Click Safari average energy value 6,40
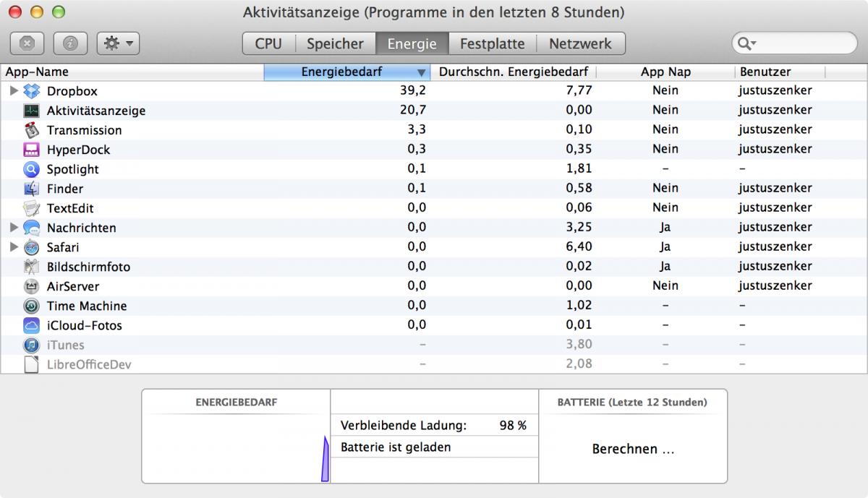This screenshot has height=498, width=868. [x=580, y=246]
